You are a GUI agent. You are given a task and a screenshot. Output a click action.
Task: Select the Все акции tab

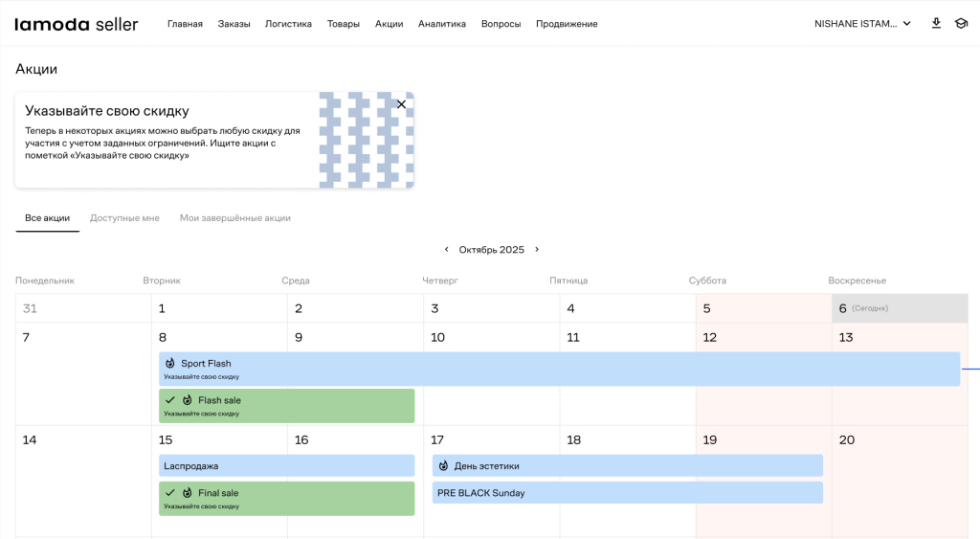coord(47,218)
